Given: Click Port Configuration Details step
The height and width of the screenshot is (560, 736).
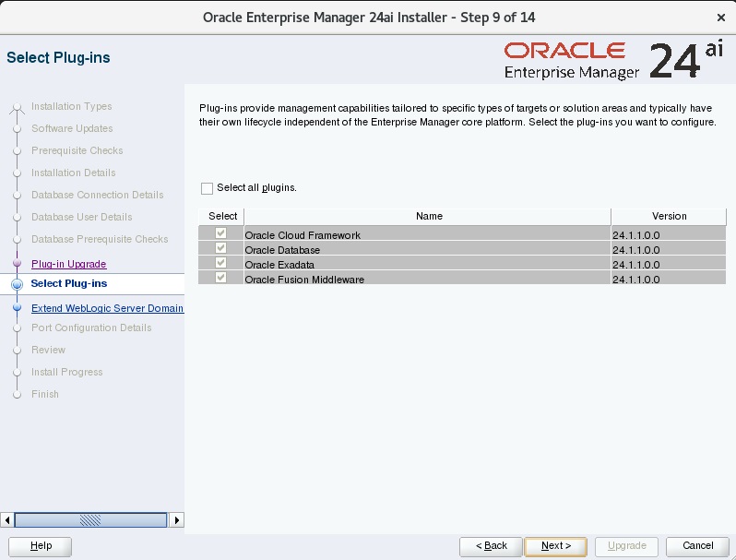Looking at the screenshot, I should point(91,328).
